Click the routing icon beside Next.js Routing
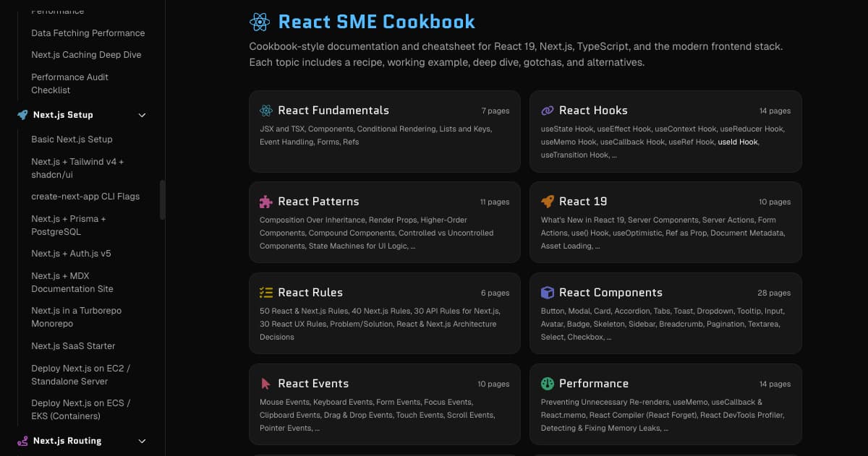This screenshot has width=868, height=456. (x=22, y=441)
